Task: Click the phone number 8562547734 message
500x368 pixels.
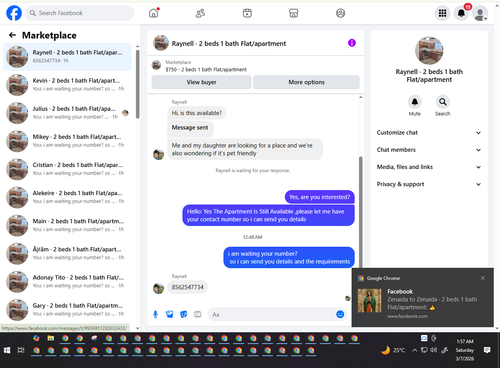Action: coord(187,287)
